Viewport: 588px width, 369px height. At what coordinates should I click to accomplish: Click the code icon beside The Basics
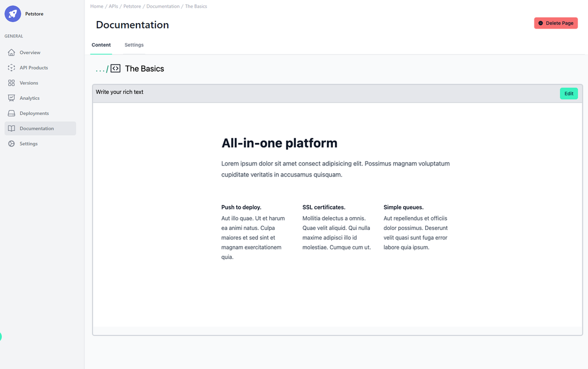(115, 67)
